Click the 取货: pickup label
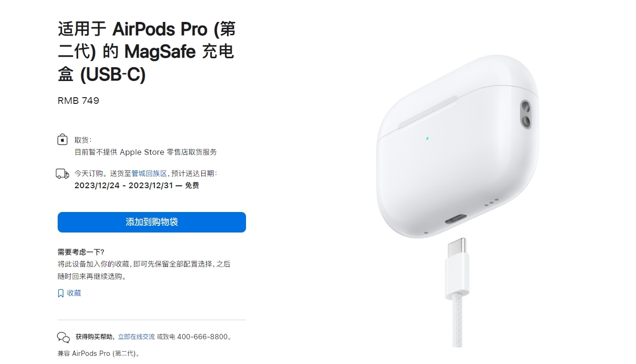Viewport: 636px width, 364px height. tap(83, 140)
